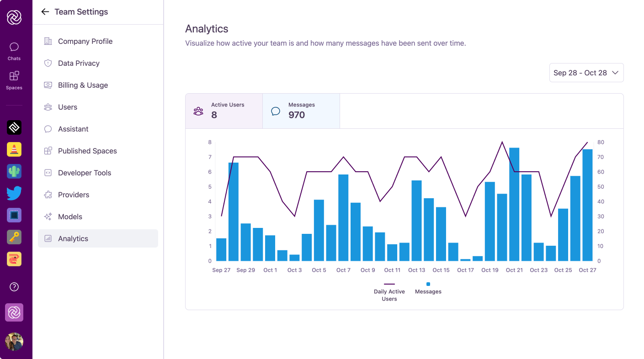
Task: Open the traffic cone workspace
Action: pyautogui.click(x=14, y=149)
